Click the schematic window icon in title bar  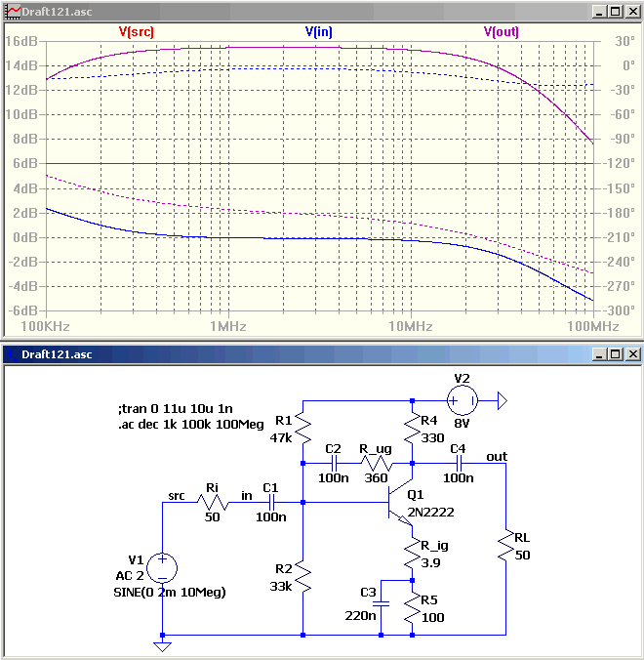pyautogui.click(x=13, y=354)
